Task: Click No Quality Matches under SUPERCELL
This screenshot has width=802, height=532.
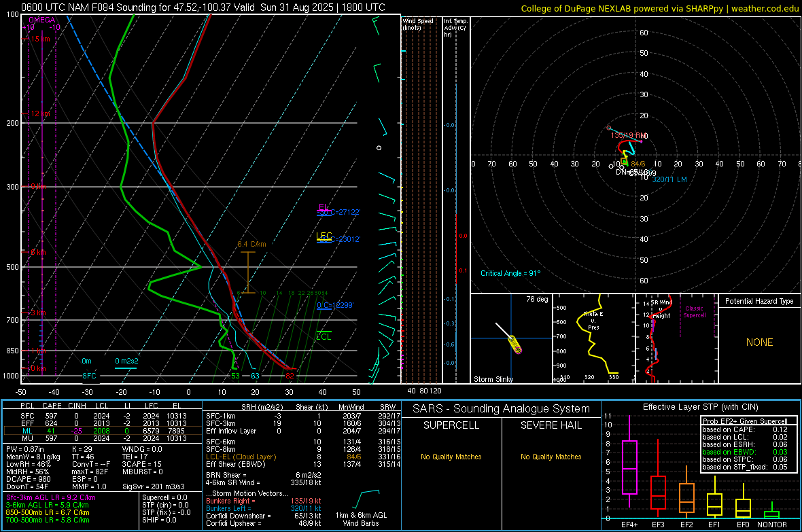Action: point(451,457)
